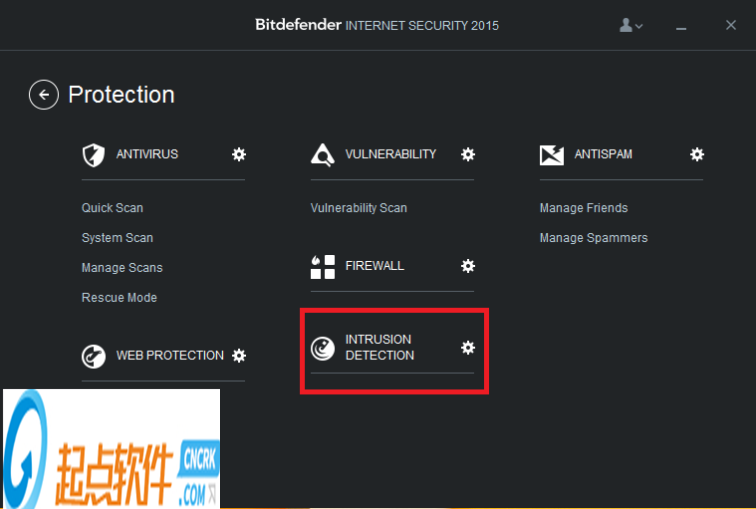The height and width of the screenshot is (509, 756).
Task: Click the Vulnerability module icon
Action: click(x=322, y=155)
